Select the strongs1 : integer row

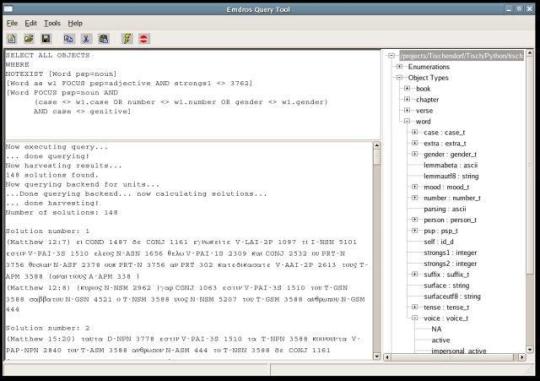450,253
